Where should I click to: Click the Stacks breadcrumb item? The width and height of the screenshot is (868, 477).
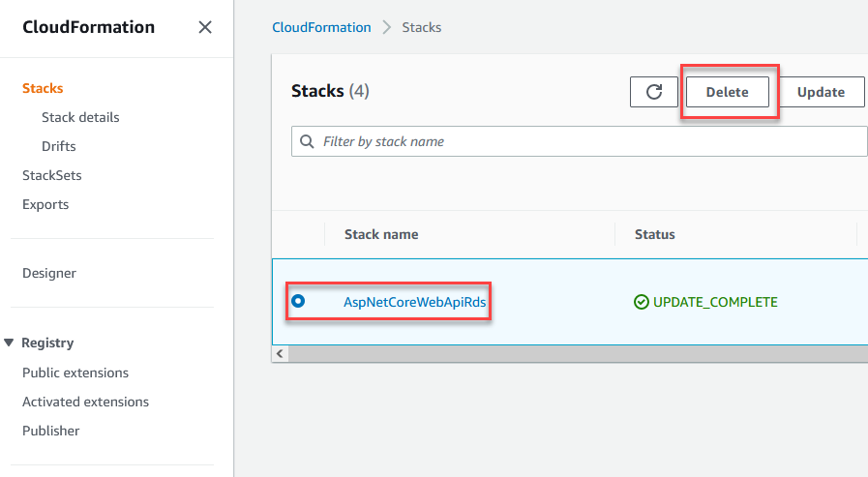pos(421,27)
